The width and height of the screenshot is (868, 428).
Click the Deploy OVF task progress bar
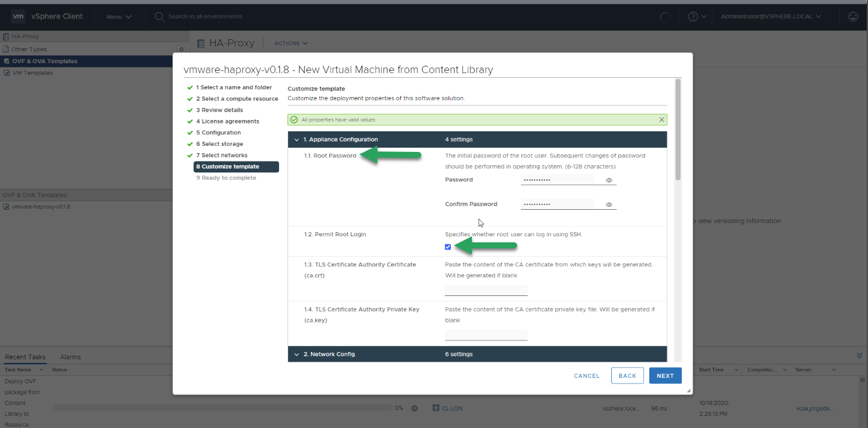coord(222,408)
